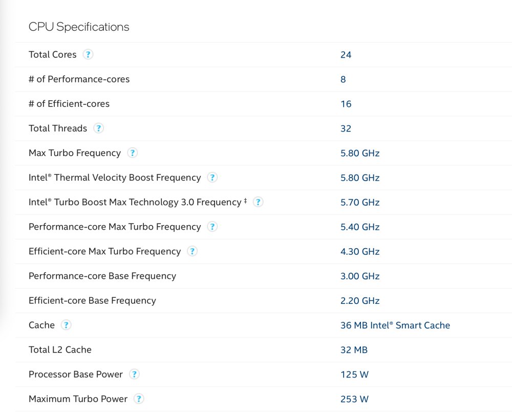Screen dimensions: 512x420
Task: Select the Total Threads value 32
Action: (x=346, y=128)
